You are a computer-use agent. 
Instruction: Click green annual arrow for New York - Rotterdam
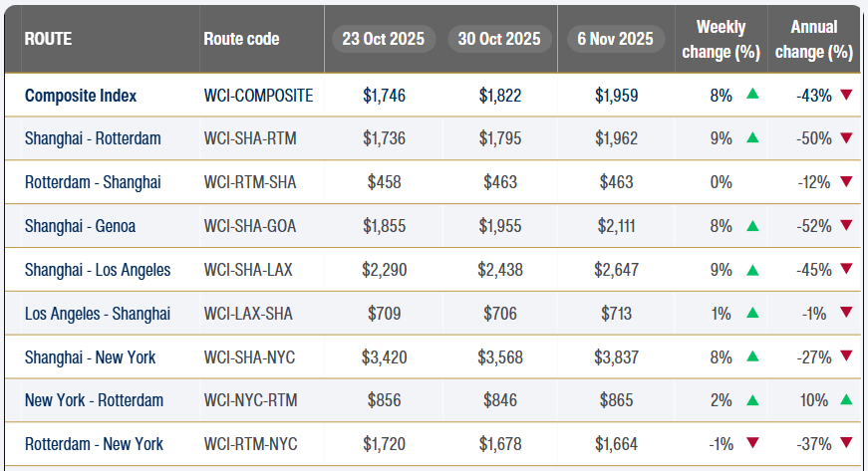(846, 399)
